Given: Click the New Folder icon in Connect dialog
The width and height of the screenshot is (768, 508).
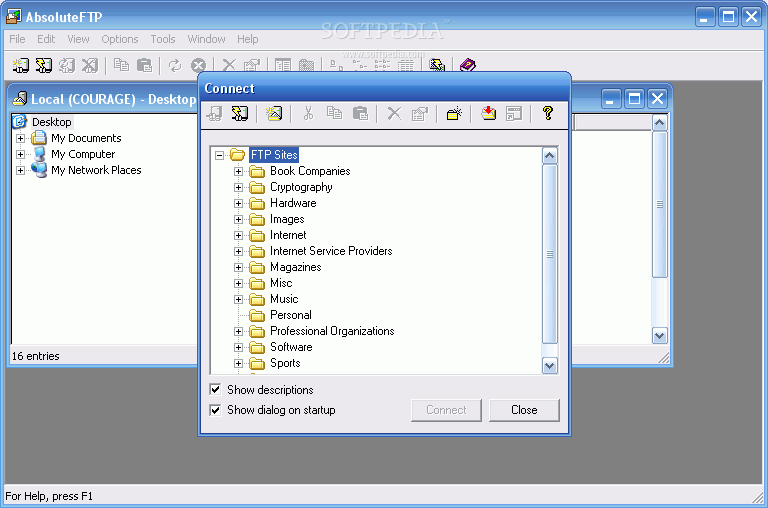Looking at the screenshot, I should click(x=454, y=114).
